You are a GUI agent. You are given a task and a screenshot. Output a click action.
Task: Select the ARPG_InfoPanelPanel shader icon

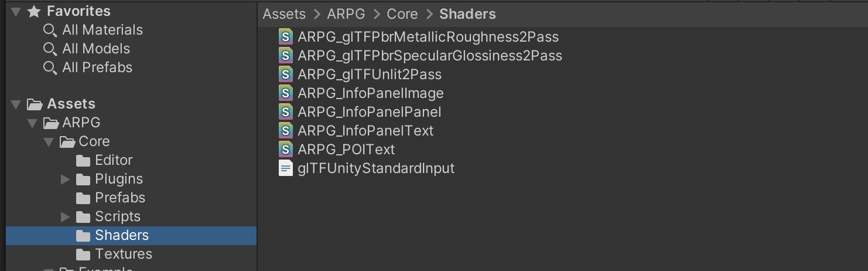(286, 112)
